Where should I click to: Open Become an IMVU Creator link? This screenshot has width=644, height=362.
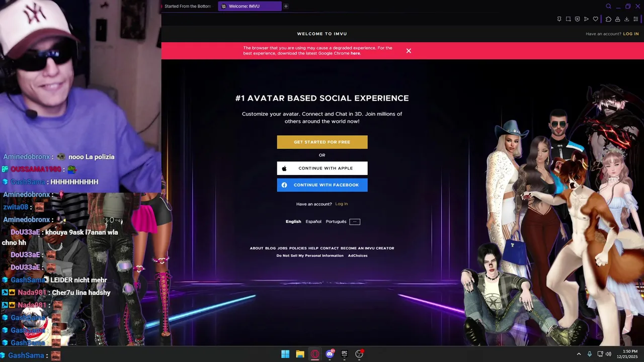pos(367,248)
